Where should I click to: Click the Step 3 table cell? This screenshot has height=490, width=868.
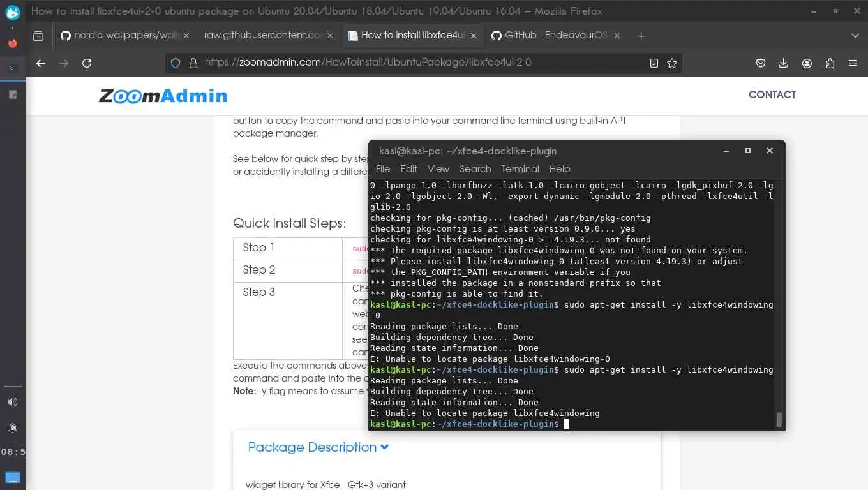pos(288,320)
